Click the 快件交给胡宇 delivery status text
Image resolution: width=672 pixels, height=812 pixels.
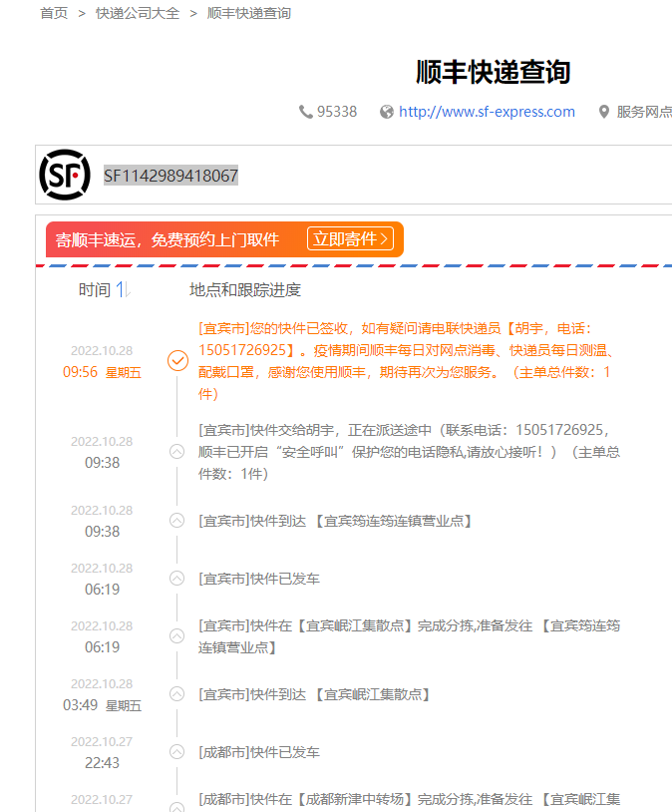pos(409,452)
